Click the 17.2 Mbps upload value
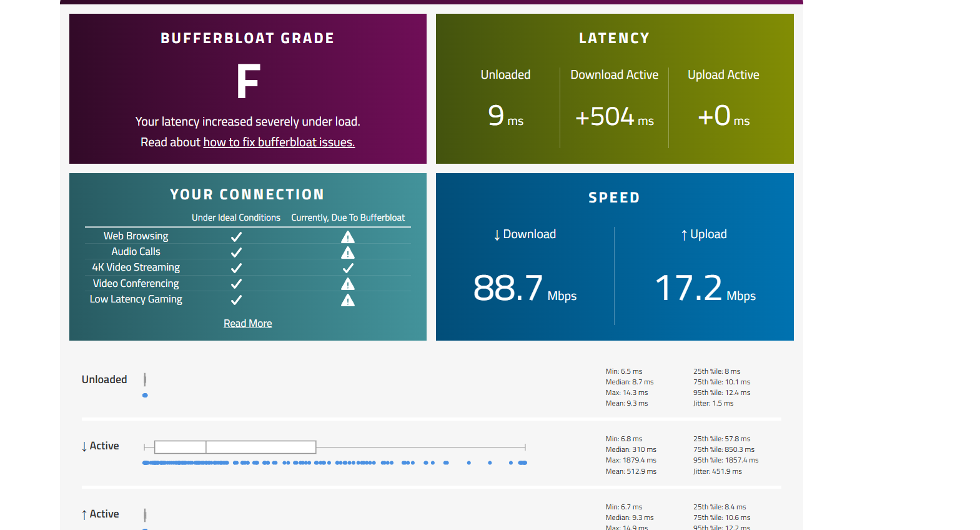980x530 pixels. coord(705,288)
